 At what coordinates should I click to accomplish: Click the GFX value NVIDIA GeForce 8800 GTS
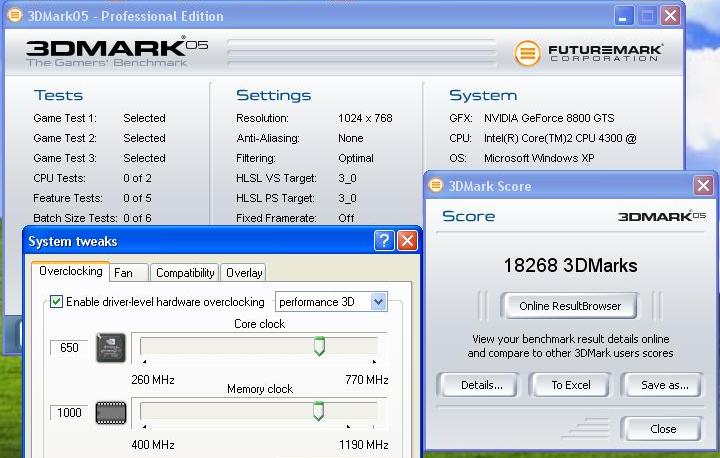pos(549,118)
